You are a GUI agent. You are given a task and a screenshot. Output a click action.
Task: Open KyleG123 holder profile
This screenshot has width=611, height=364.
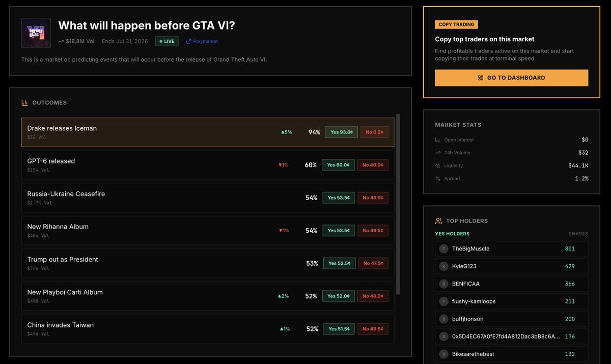(x=511, y=266)
